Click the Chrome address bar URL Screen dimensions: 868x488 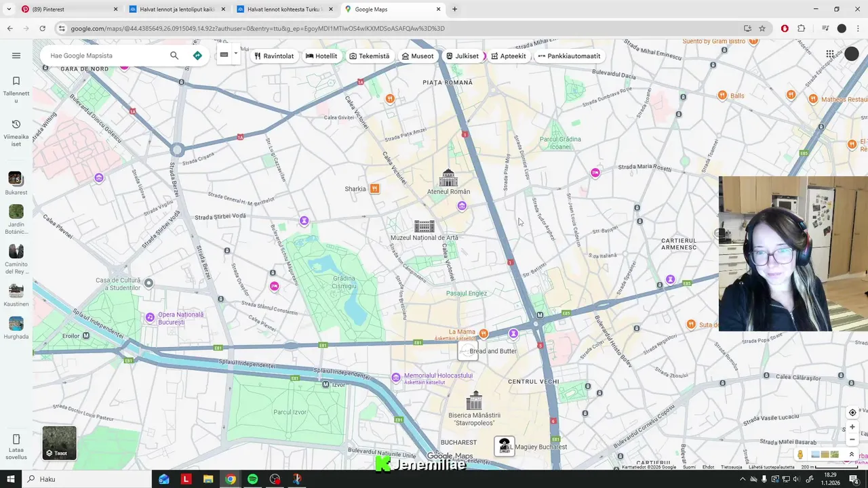tap(258, 28)
